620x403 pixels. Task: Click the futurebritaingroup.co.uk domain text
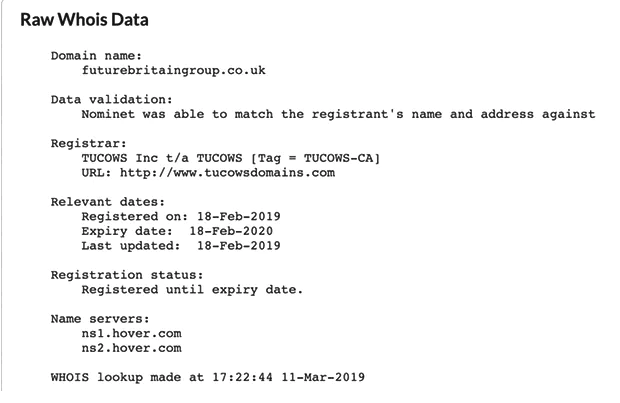[174, 71]
